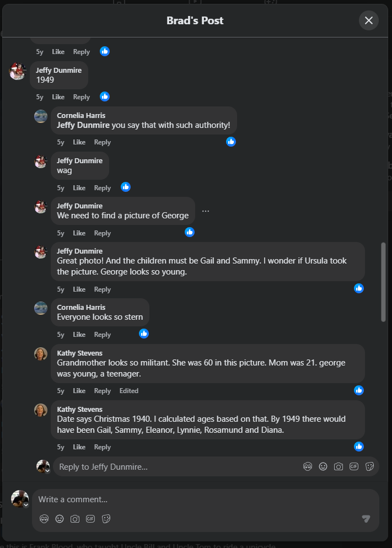Insert an emoji in the reply box
The image size is (392, 548).
coord(323,466)
